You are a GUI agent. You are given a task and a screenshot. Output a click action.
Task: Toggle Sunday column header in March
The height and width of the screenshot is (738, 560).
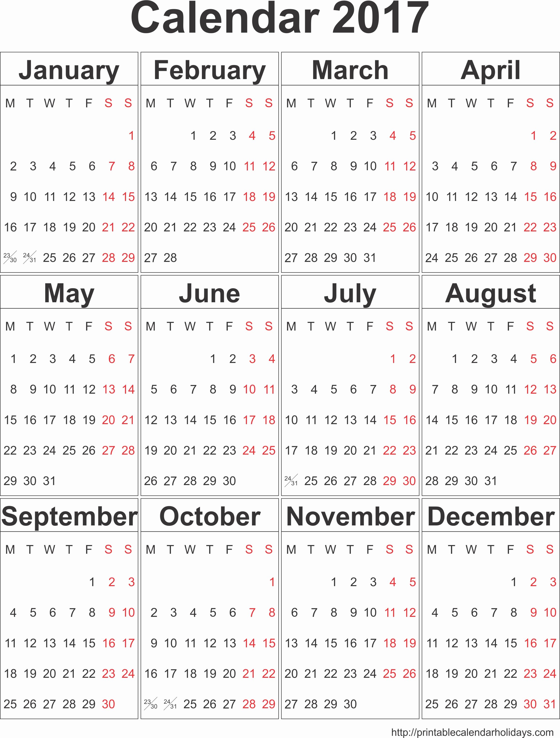coord(410,105)
